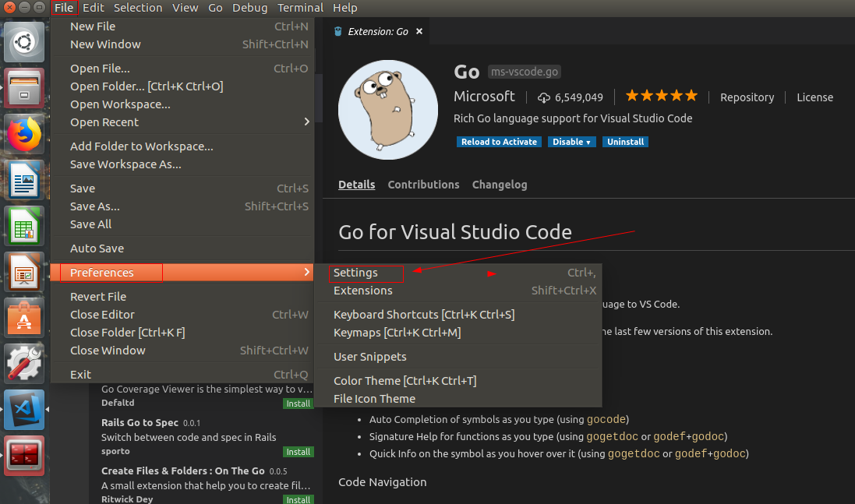Click the Uninstall button

627,142
